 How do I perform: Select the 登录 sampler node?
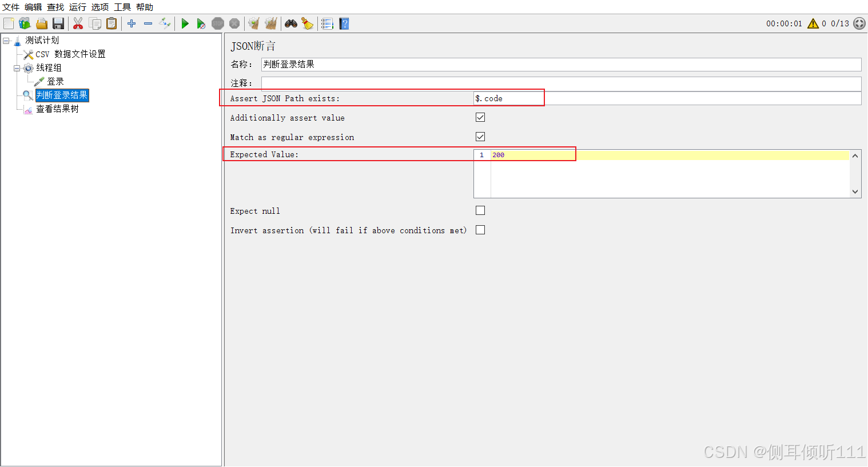55,82
